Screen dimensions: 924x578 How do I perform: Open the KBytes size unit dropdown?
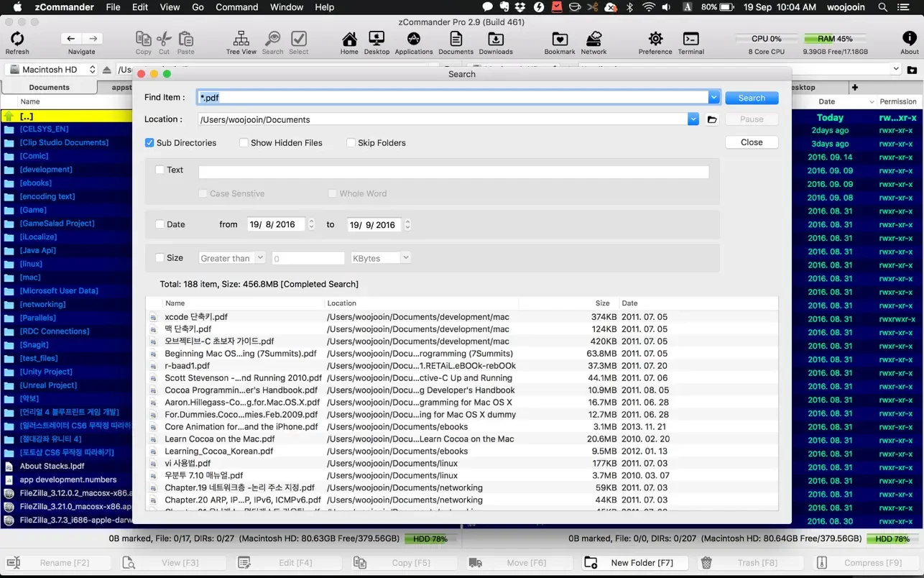[x=380, y=258]
